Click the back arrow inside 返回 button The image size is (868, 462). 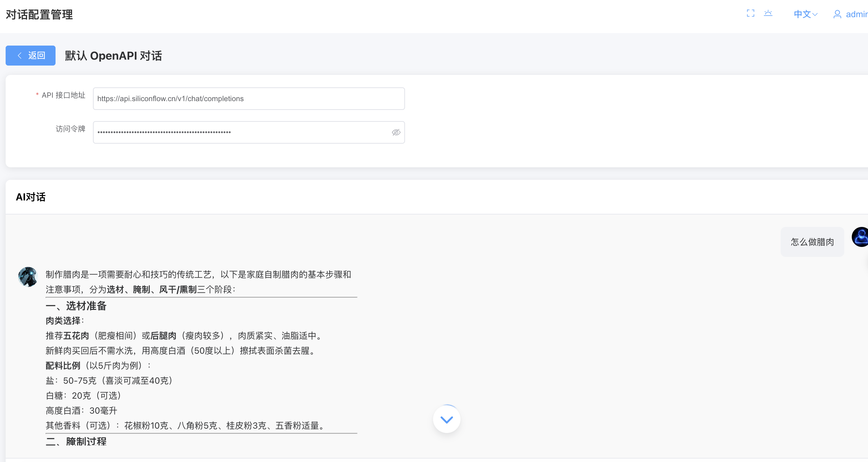20,55
